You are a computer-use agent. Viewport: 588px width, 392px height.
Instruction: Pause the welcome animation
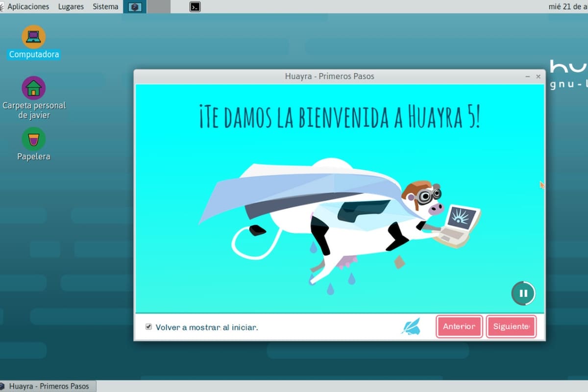(523, 293)
